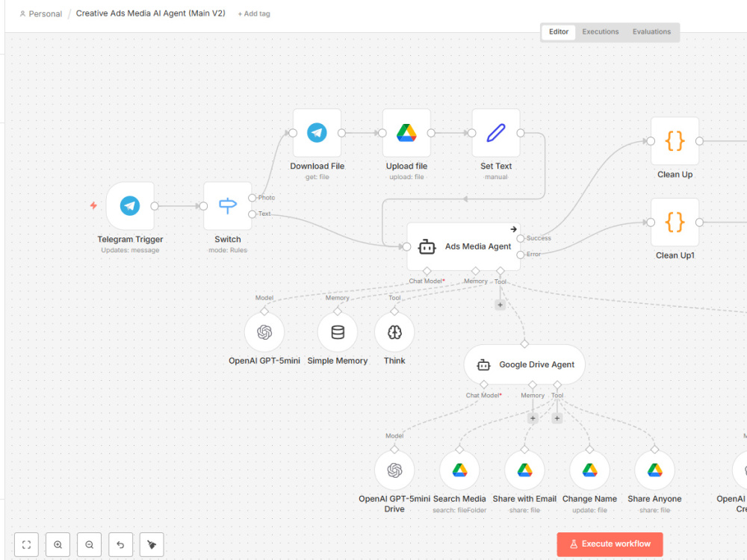Tidy up the workflow nodes
747x560 pixels.
click(x=152, y=544)
